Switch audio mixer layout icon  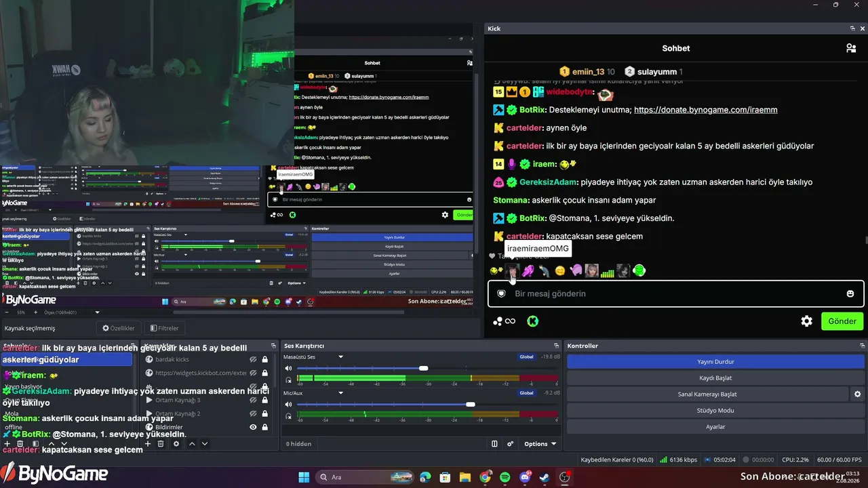[x=494, y=444]
